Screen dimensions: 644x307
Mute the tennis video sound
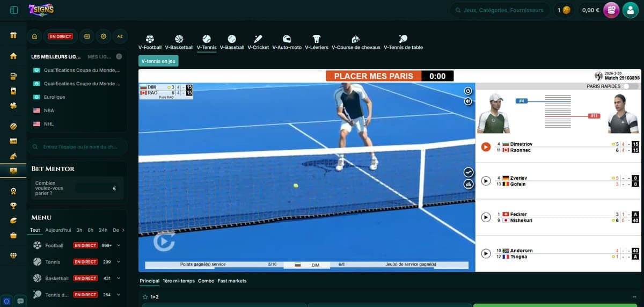coord(468,101)
